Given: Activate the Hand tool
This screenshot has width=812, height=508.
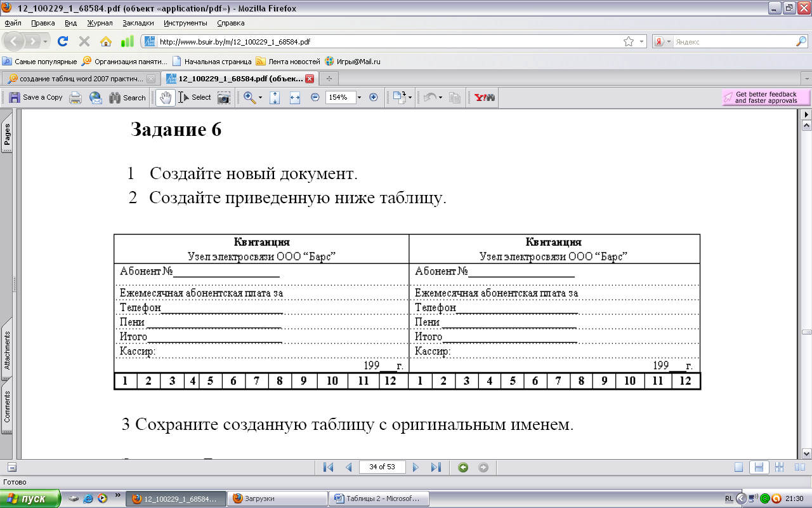Looking at the screenshot, I should 166,97.
